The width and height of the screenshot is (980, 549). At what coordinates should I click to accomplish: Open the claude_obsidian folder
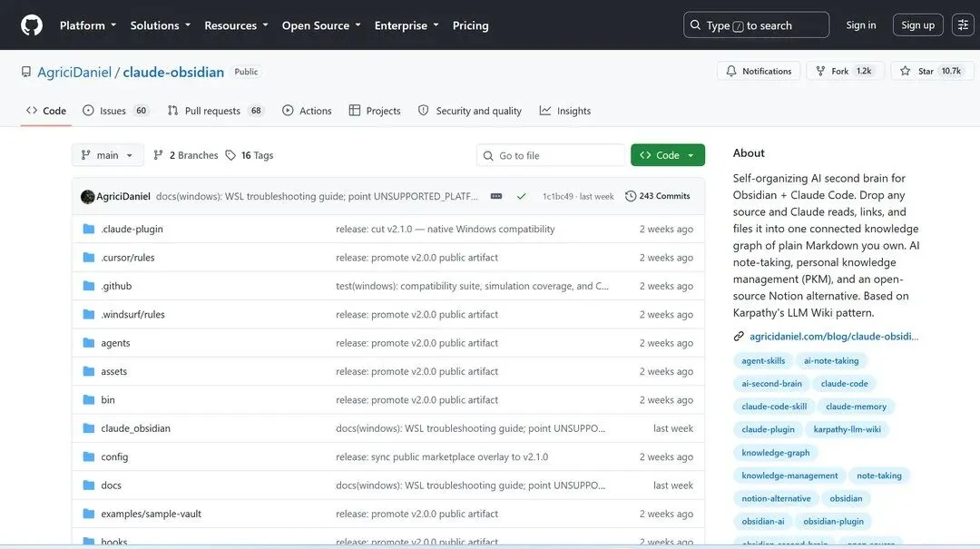pos(135,428)
